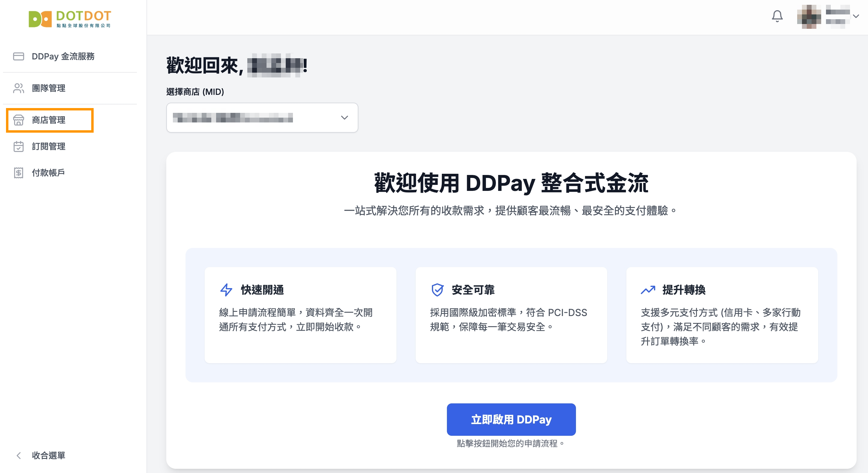Click the DDPay credit card icon
868x473 pixels.
pos(19,56)
